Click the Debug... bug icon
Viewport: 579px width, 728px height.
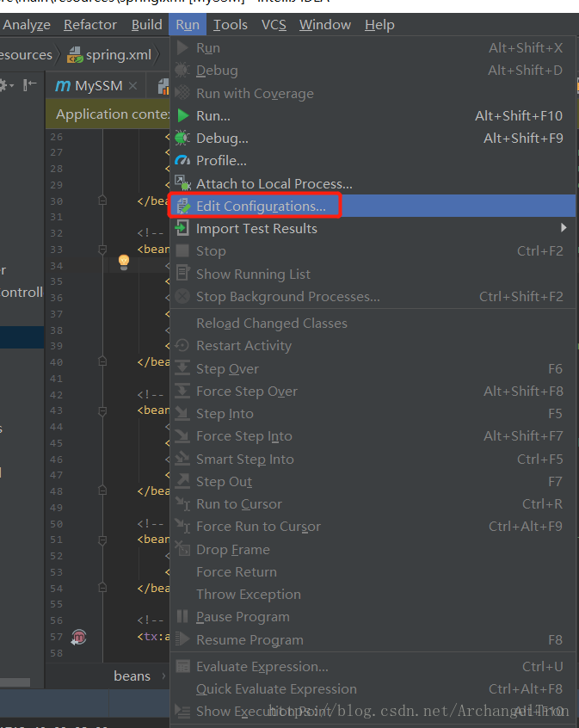182,138
